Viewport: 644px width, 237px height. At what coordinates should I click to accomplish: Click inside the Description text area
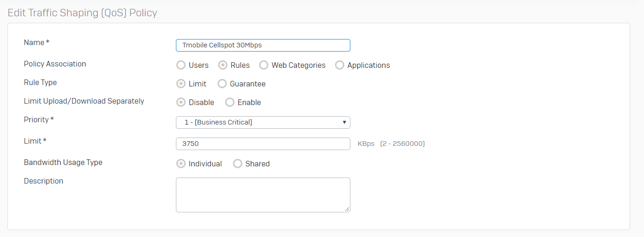[x=263, y=195]
